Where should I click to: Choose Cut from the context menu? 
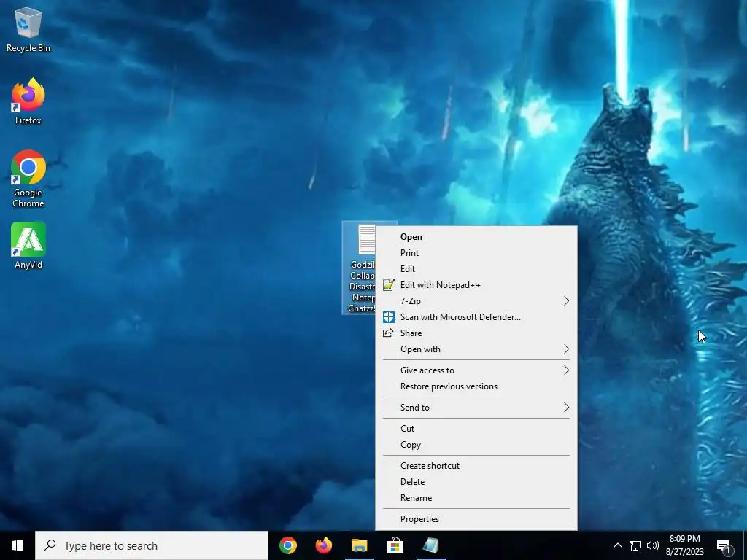click(x=476, y=429)
